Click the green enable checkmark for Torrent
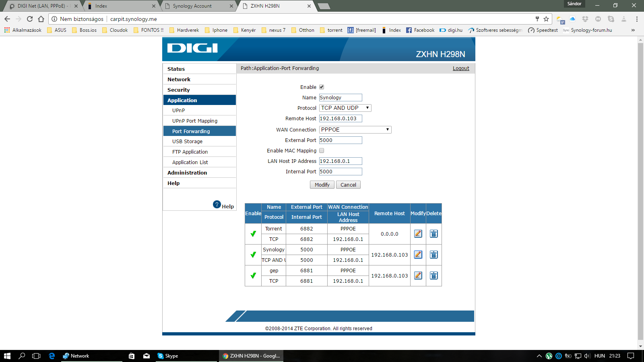644x362 pixels. point(253,234)
